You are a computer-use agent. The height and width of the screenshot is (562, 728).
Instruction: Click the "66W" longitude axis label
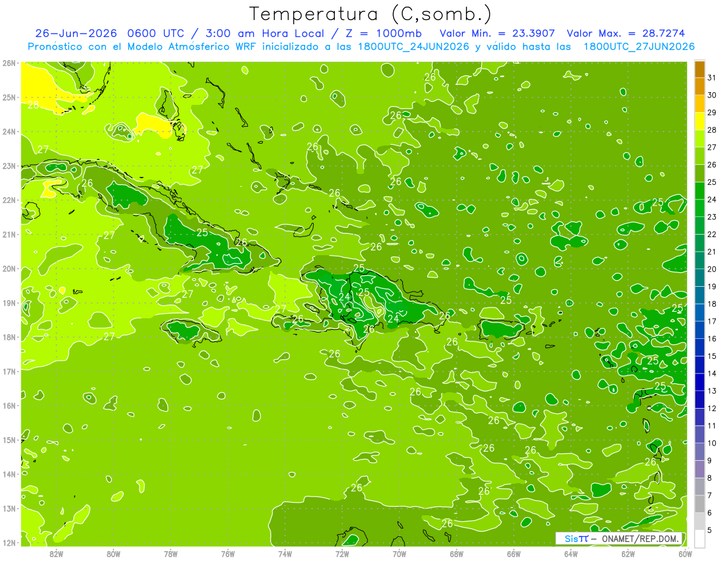tap(514, 554)
